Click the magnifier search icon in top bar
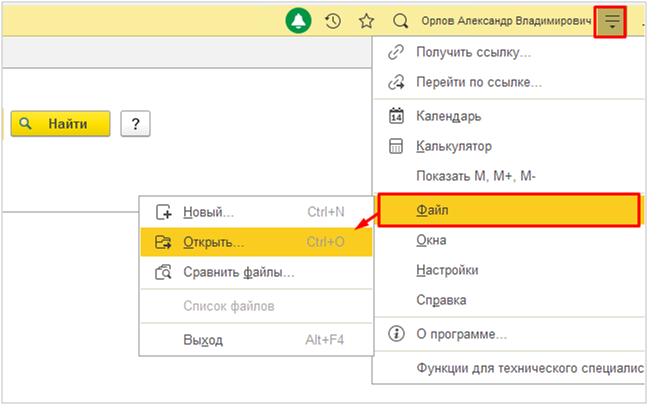The height and width of the screenshot is (405, 649). [400, 21]
